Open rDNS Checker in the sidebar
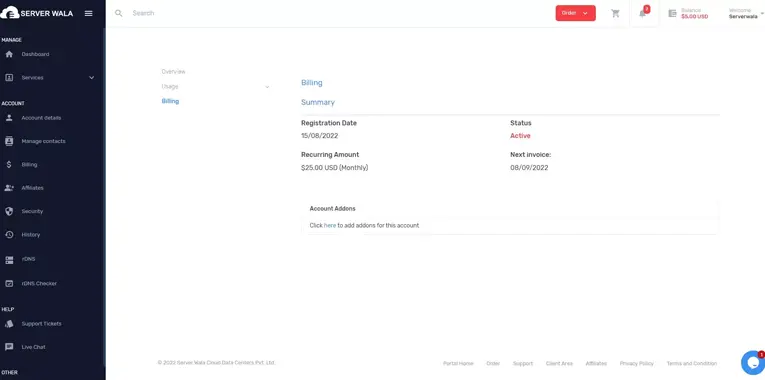This screenshot has height=380, width=765. (39, 283)
